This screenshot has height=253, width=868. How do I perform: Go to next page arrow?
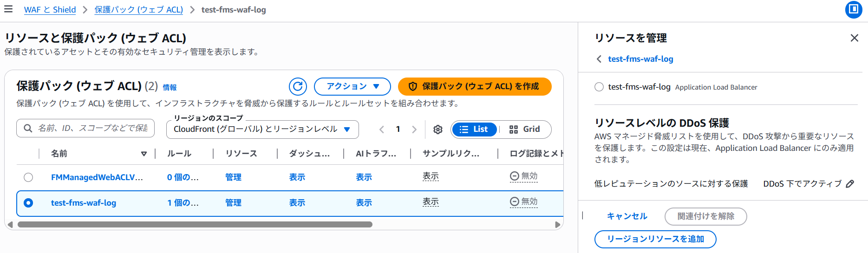[414, 130]
